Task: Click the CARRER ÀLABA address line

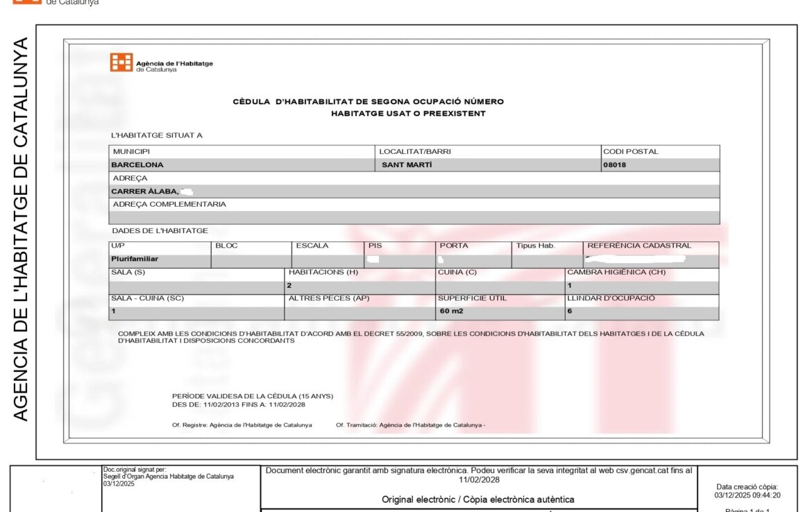Action: click(145, 191)
